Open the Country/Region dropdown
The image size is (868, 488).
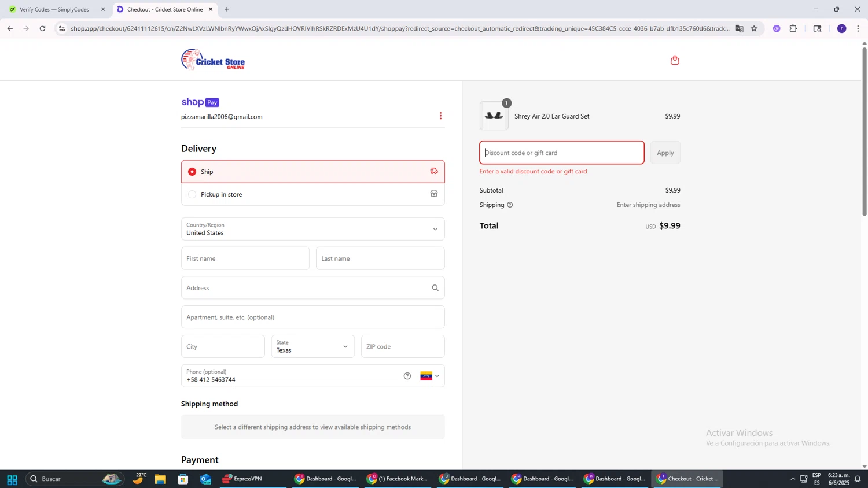(312, 229)
